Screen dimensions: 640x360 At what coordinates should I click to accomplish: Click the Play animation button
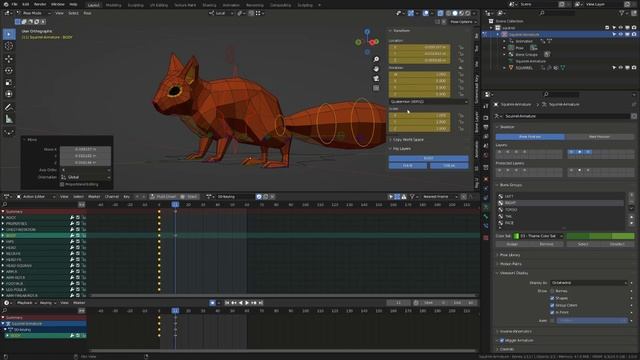point(247,303)
